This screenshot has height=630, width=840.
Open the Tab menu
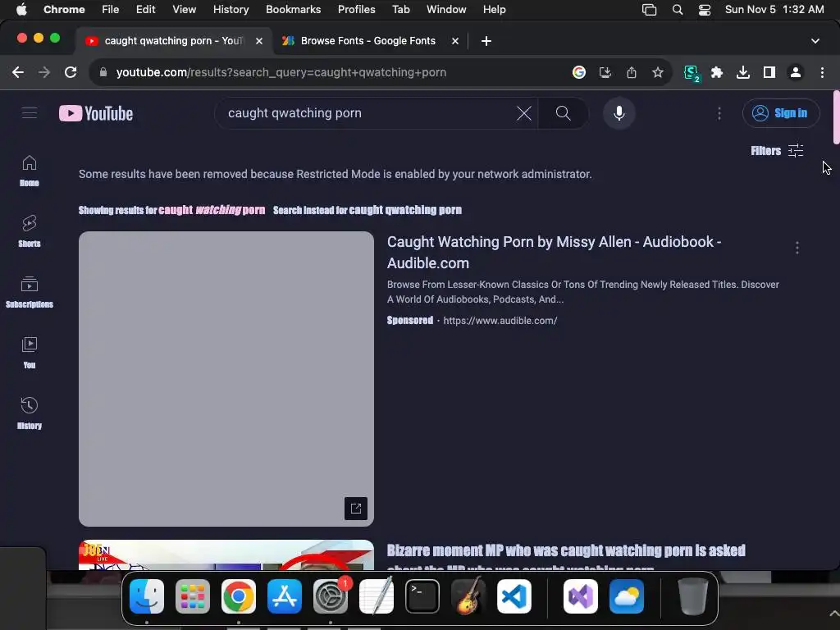click(x=400, y=9)
